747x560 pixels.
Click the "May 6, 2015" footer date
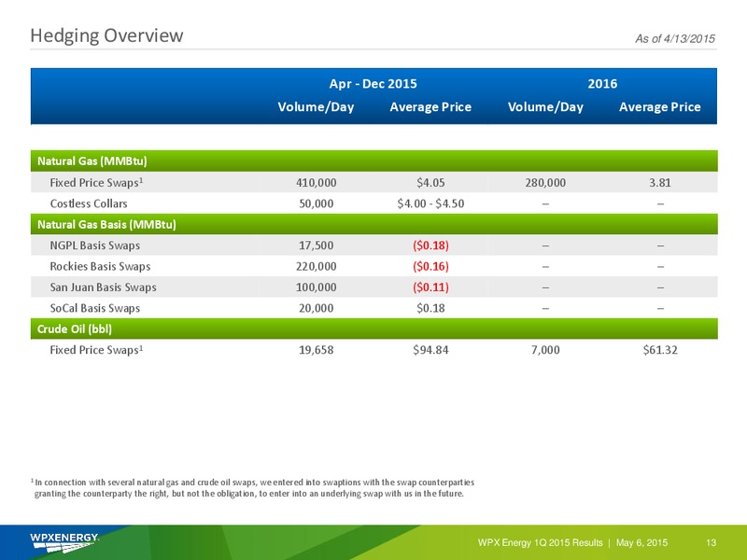641,543
